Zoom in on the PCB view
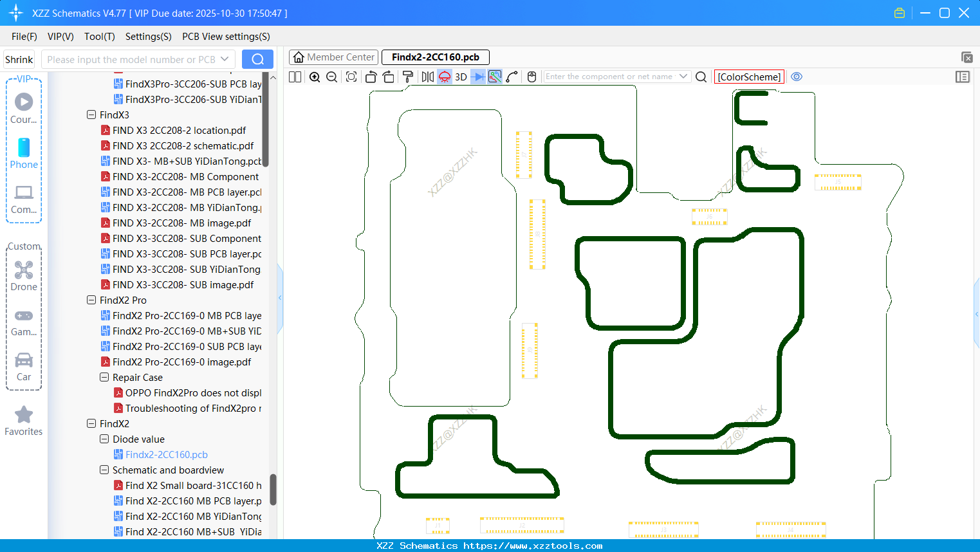 [315, 77]
